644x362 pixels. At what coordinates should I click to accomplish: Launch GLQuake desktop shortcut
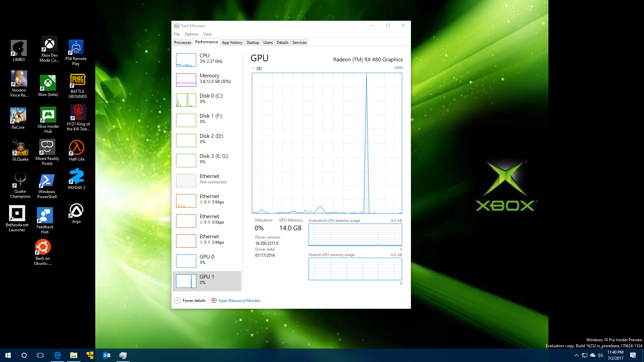pyautogui.click(x=20, y=150)
